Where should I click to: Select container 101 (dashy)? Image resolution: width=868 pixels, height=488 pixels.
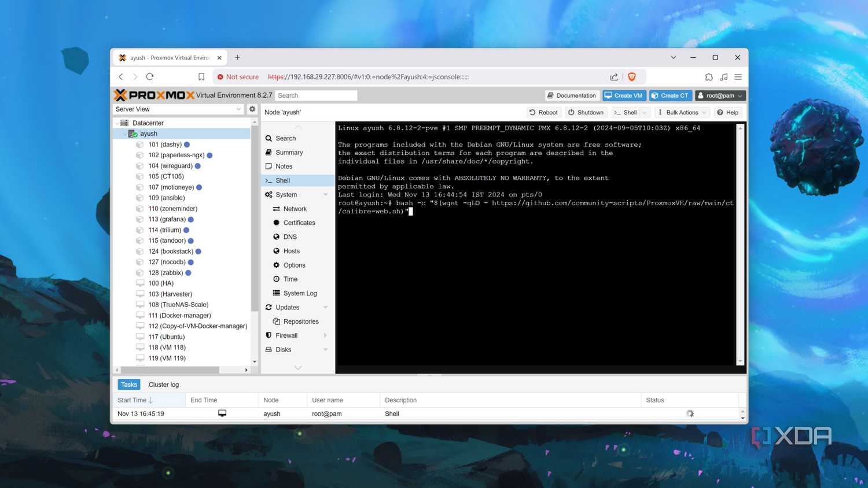(x=165, y=145)
